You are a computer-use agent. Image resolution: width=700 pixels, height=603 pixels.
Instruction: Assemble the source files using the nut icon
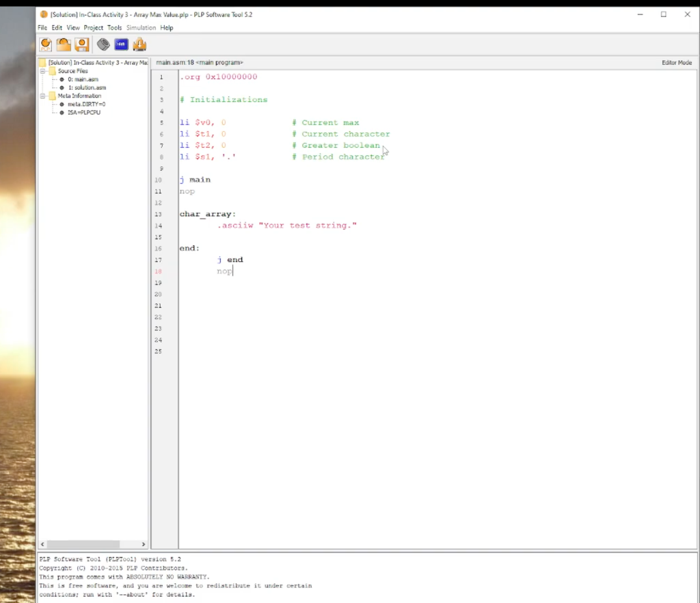click(103, 44)
